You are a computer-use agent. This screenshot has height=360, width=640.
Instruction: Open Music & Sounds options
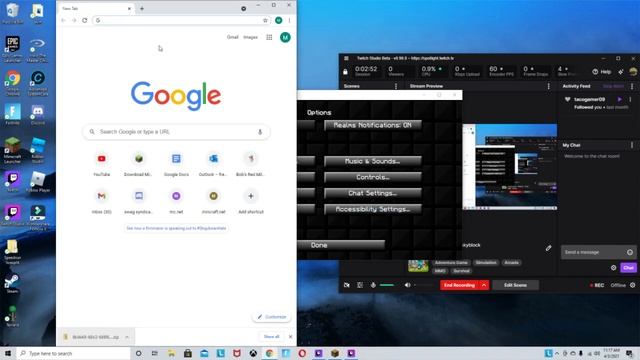click(373, 161)
